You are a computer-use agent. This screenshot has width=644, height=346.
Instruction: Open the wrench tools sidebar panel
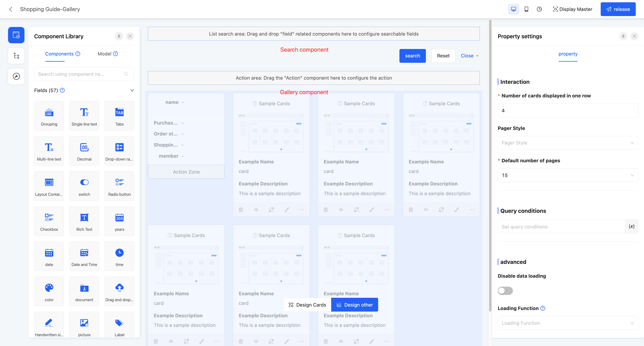point(16,76)
